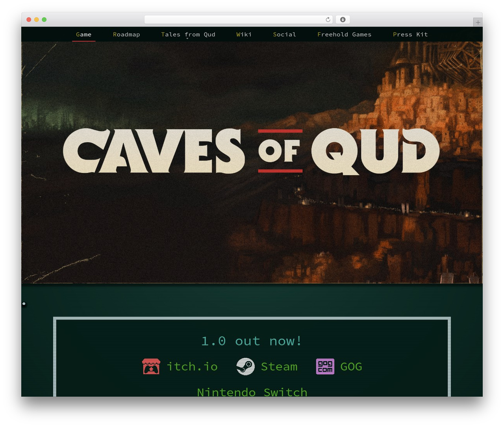
Task: Open the browser downloads button
Action: pos(343,20)
